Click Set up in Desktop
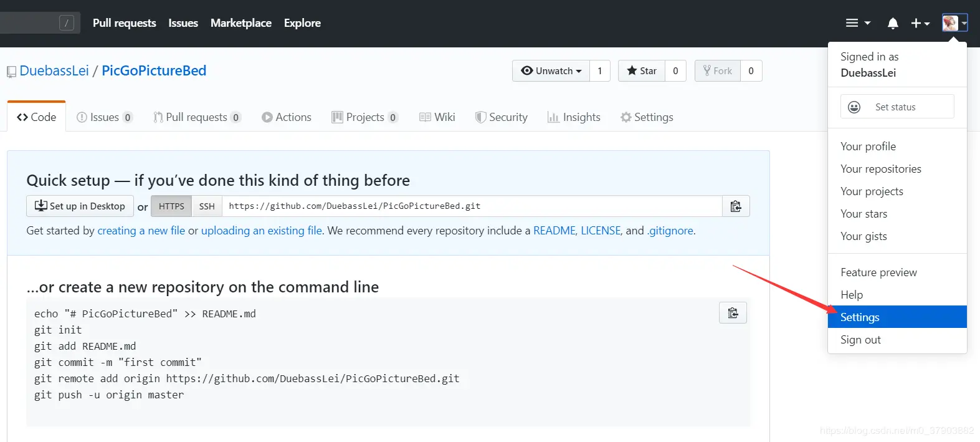The height and width of the screenshot is (442, 980). click(x=80, y=206)
